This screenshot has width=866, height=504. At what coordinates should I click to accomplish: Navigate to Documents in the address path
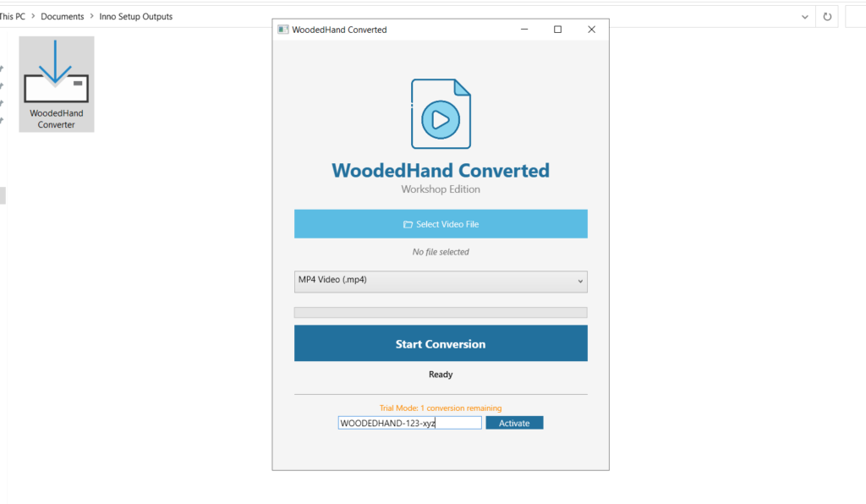tap(63, 16)
